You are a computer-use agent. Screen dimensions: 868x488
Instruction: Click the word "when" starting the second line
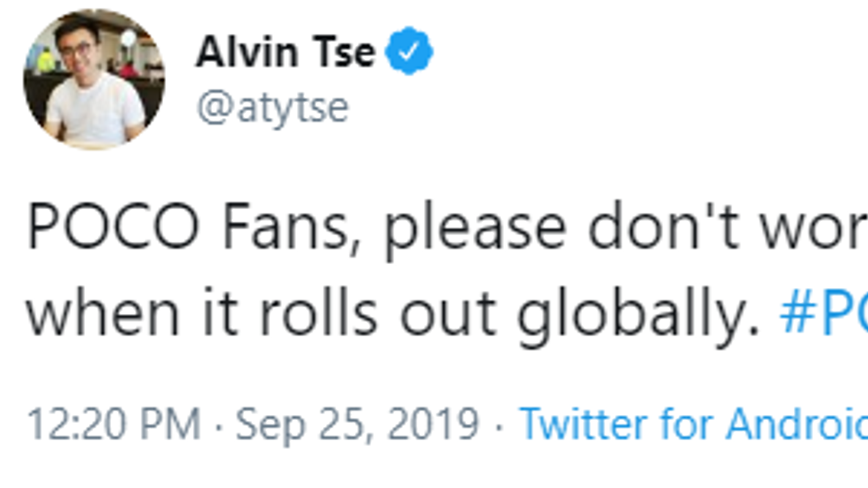(103, 314)
